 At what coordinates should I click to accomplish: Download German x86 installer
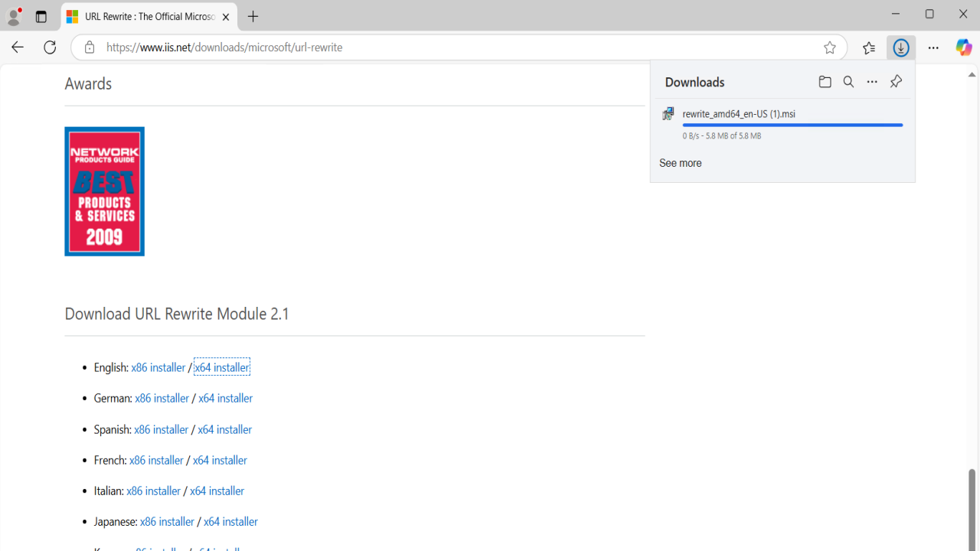pyautogui.click(x=162, y=398)
